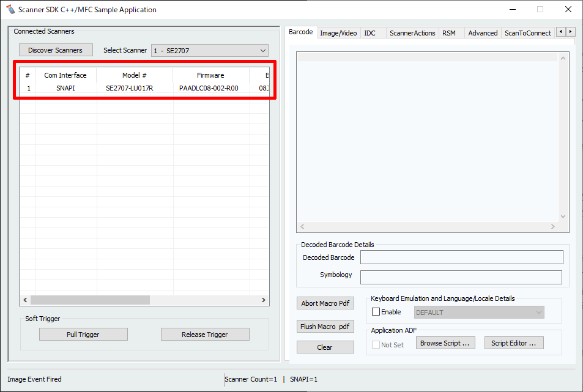Click the Model # column header
The image size is (583, 392).
(135, 75)
